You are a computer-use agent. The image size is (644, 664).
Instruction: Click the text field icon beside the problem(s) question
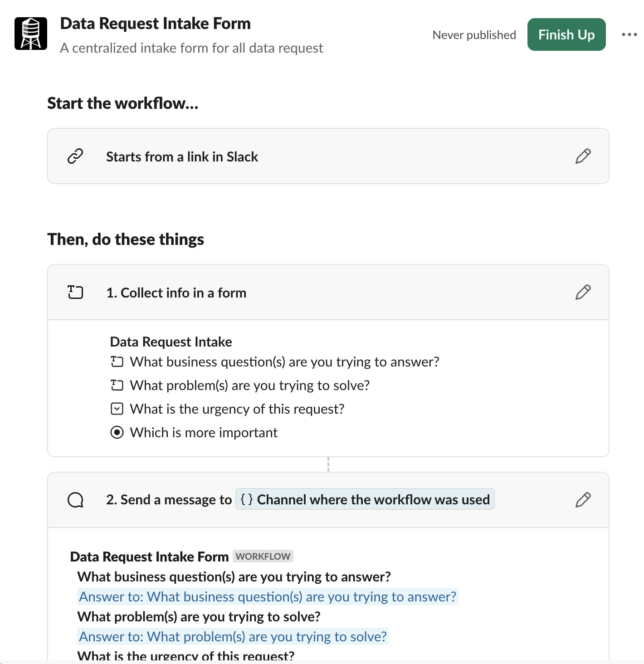[117, 385]
